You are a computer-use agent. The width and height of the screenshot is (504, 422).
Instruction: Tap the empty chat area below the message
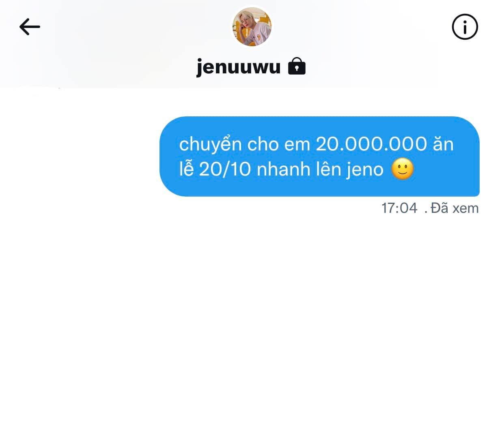(252, 316)
